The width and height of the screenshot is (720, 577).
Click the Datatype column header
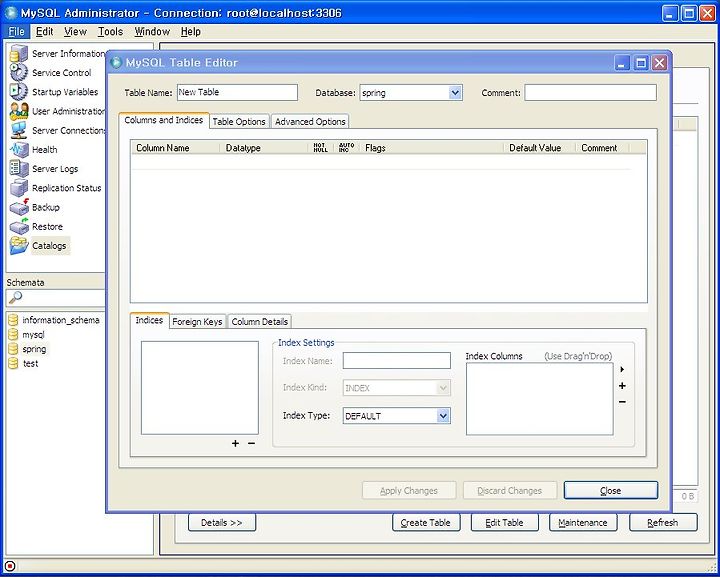pyautogui.click(x=265, y=148)
